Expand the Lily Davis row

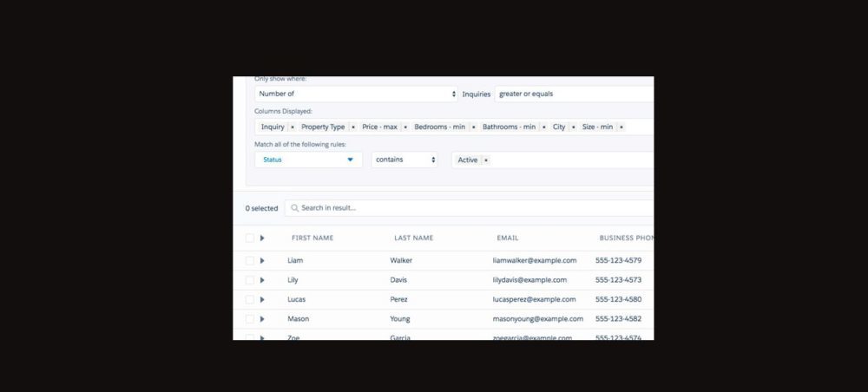pos(262,280)
